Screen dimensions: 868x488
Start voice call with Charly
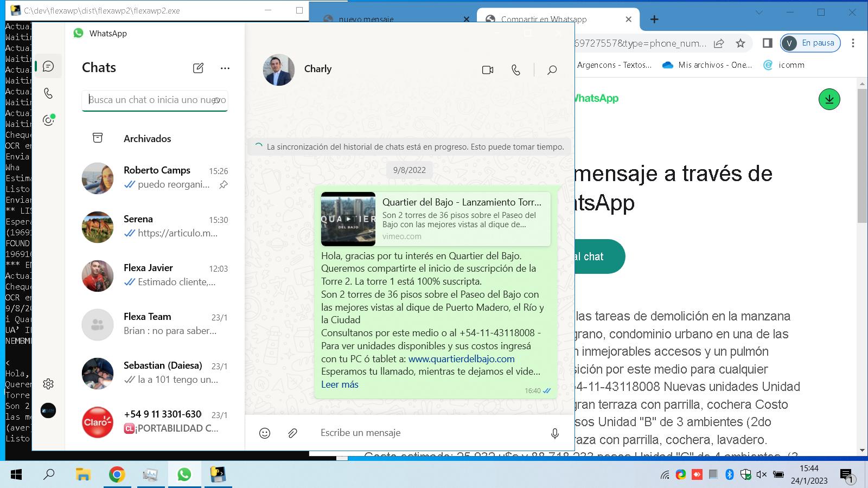tap(516, 70)
